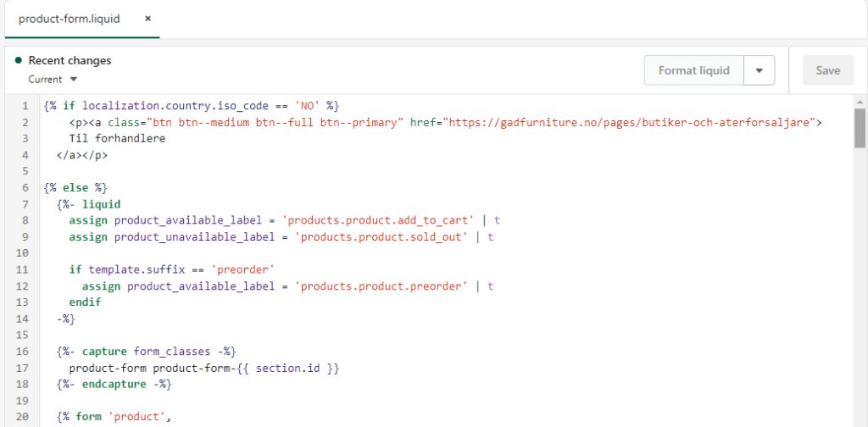
Task: Click line number 20 in the gutter
Action: pos(22,417)
